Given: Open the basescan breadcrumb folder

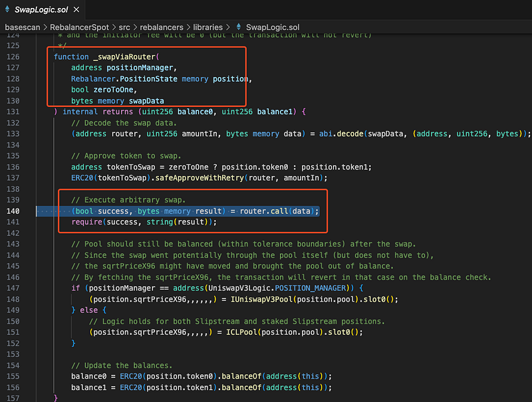Looking at the screenshot, I should click(23, 27).
